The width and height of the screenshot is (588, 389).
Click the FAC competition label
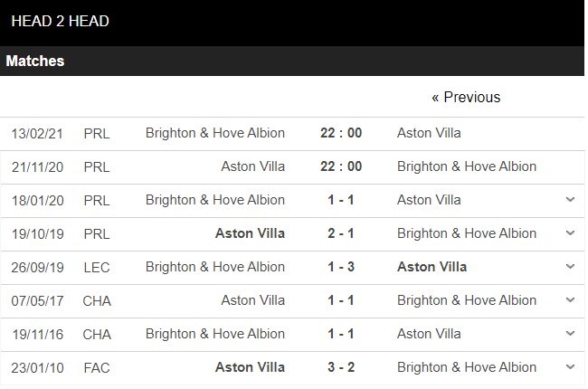pyautogui.click(x=97, y=367)
